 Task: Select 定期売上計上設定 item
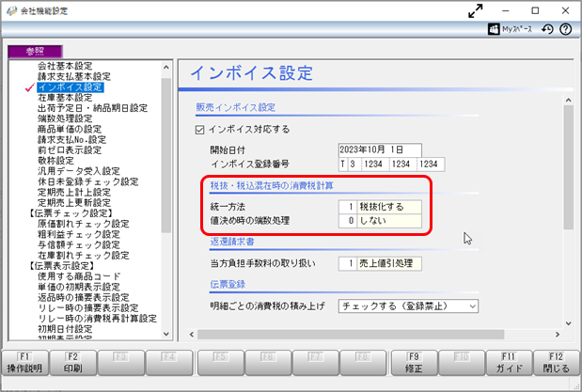[74, 193]
